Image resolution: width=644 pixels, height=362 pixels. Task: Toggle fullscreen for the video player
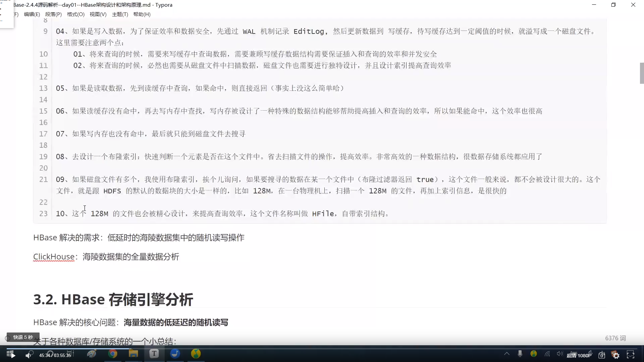pos(631,355)
